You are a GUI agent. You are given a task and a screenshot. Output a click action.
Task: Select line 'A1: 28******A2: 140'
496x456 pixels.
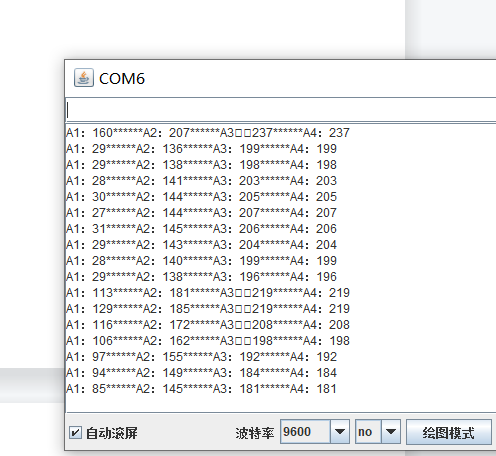pyautogui.click(x=201, y=261)
